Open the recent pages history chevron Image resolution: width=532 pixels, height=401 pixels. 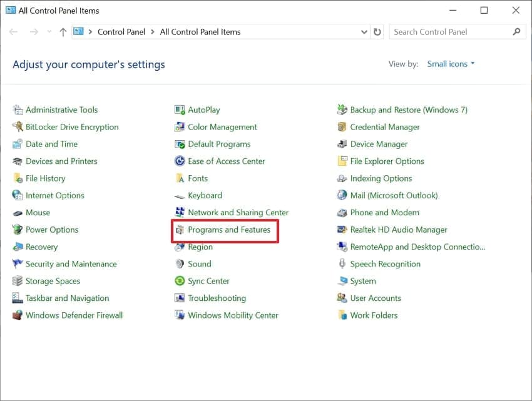coord(49,31)
